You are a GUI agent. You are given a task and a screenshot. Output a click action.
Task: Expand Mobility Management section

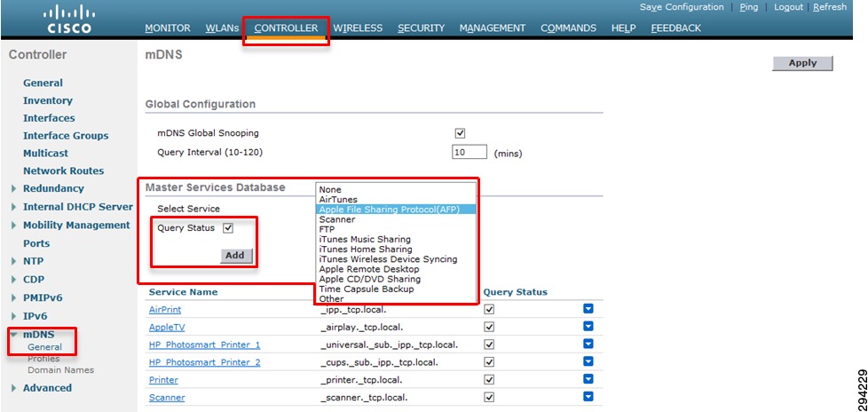[13, 226]
